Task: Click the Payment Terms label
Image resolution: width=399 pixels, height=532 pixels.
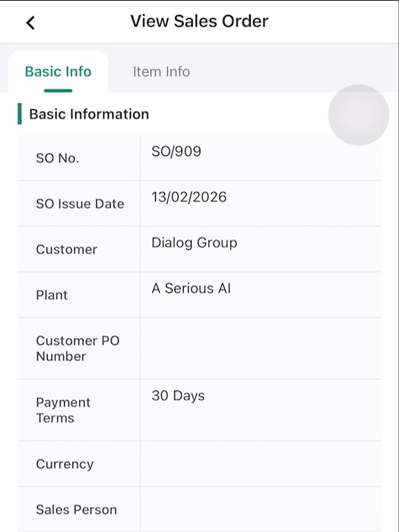Action: (x=63, y=410)
